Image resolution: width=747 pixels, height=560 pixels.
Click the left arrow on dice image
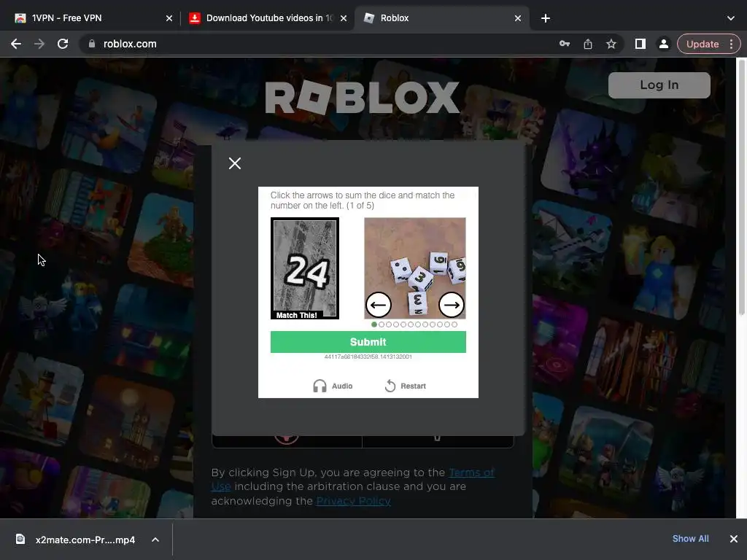(x=379, y=305)
